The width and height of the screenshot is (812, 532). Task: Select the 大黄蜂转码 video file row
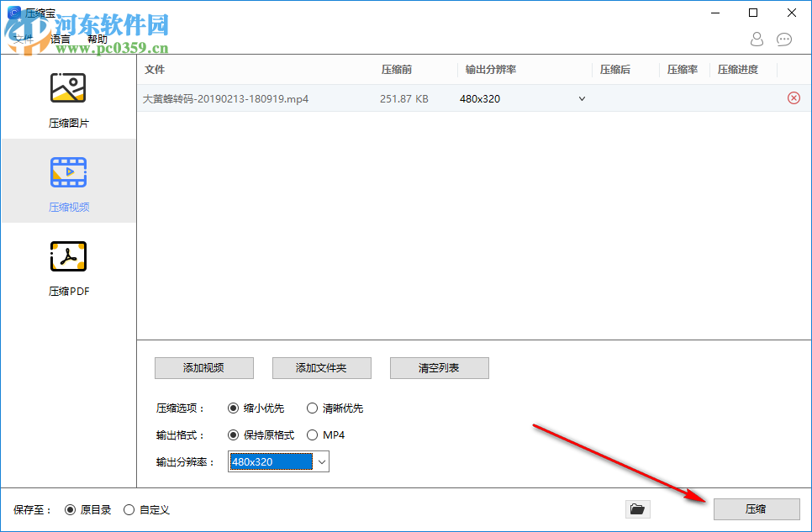click(x=223, y=98)
